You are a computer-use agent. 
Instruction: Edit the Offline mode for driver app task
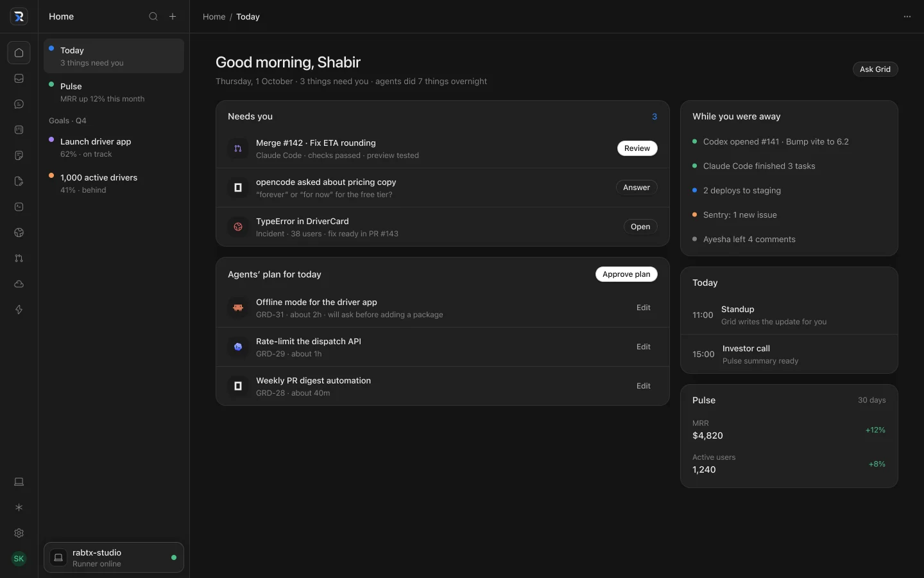coord(644,308)
